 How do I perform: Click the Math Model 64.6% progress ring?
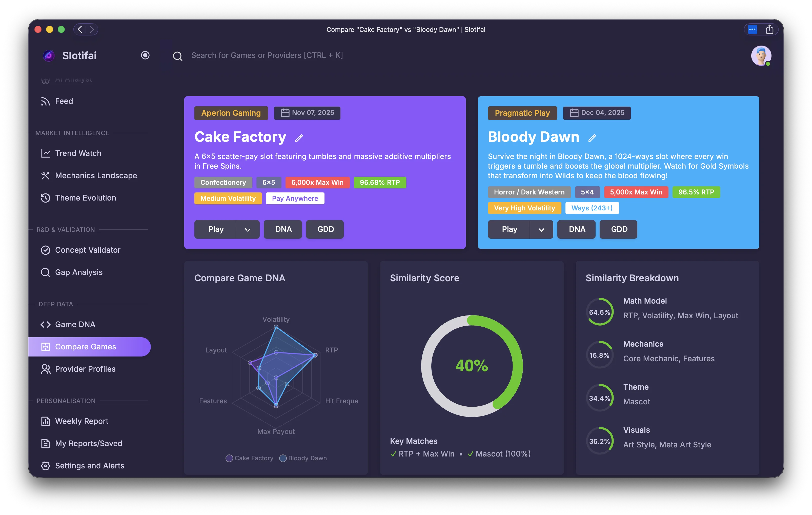(600, 312)
